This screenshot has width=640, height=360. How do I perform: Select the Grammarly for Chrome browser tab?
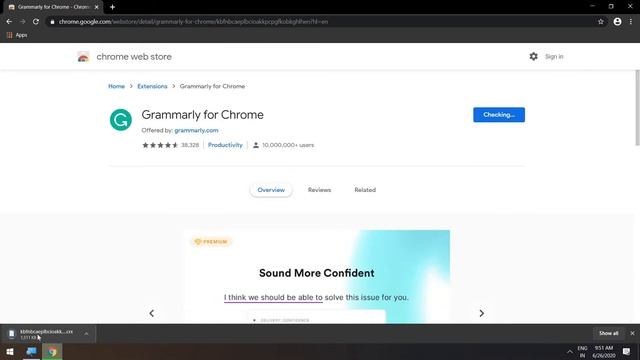[53, 7]
